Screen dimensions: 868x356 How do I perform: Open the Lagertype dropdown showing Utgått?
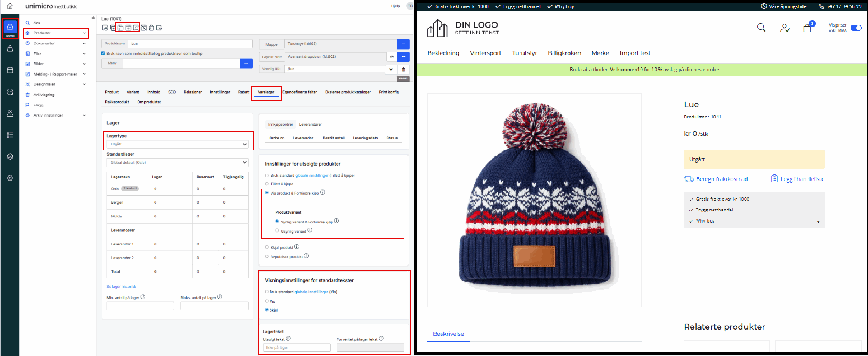click(177, 144)
